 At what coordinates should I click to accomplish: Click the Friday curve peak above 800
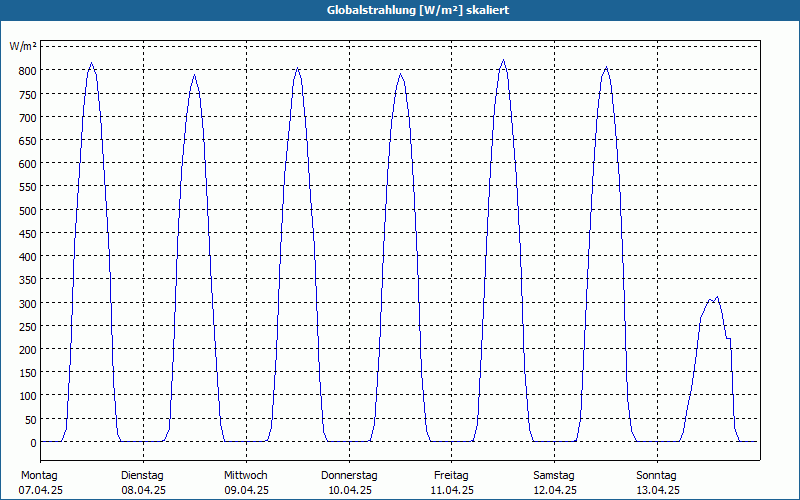click(x=504, y=60)
